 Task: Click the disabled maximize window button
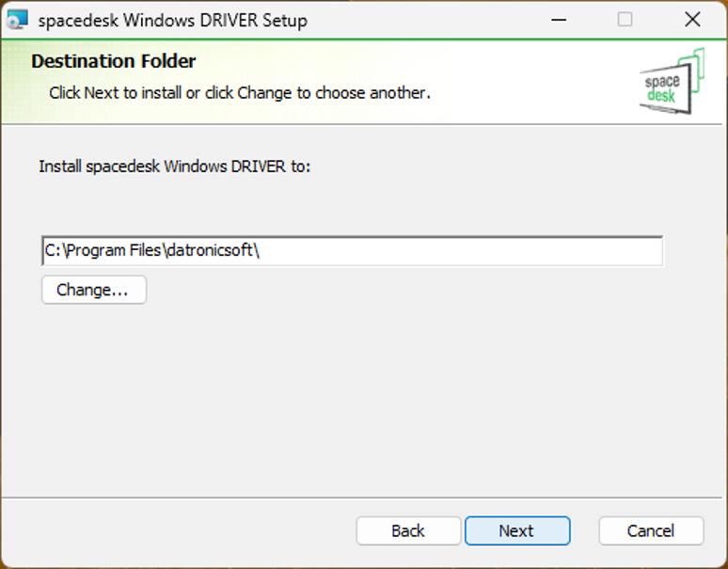(x=625, y=20)
